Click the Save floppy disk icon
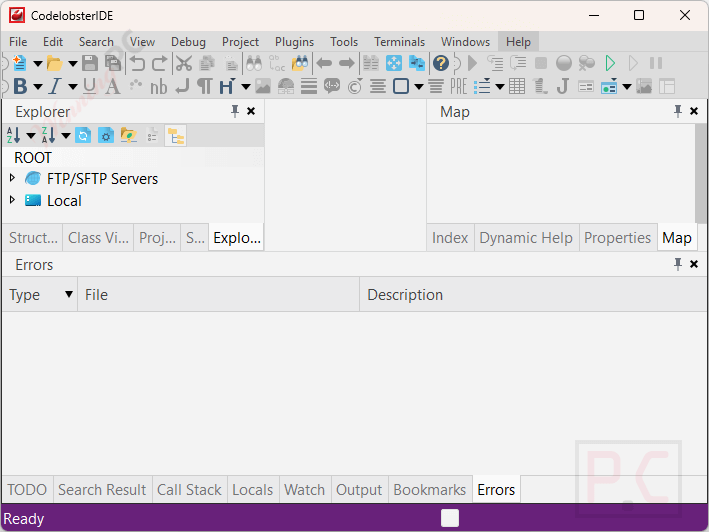The height and width of the screenshot is (532, 709). (x=90, y=63)
